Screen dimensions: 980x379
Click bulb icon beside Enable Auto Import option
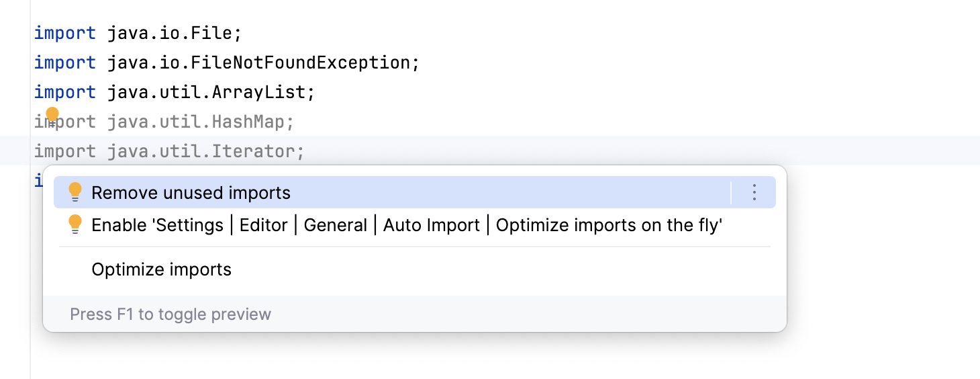coord(75,224)
